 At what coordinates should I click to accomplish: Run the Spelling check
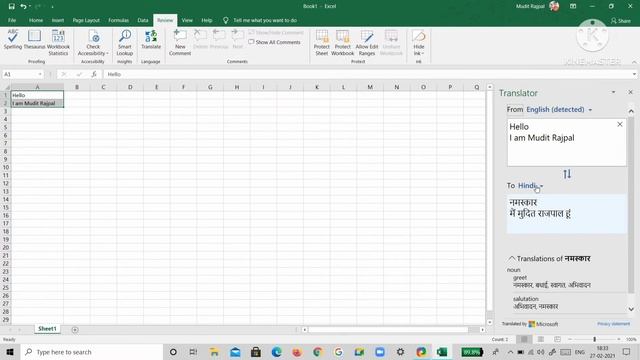coord(13,40)
